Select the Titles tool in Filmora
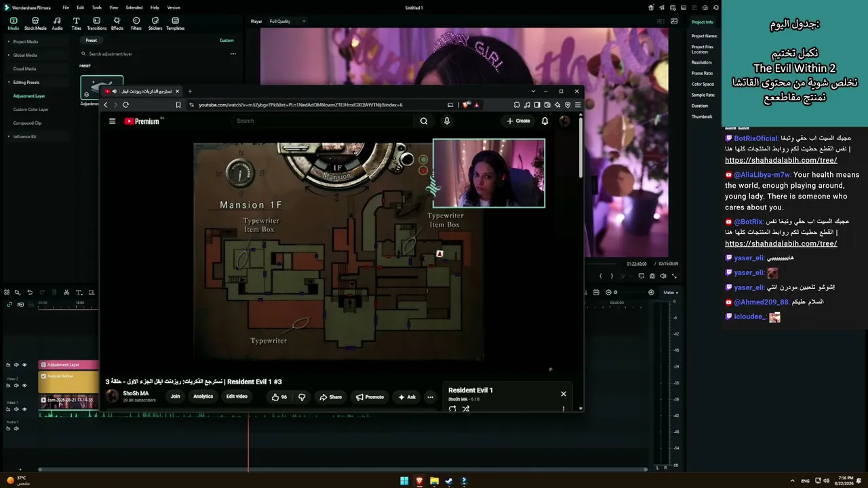868x488 pixels. [76, 24]
